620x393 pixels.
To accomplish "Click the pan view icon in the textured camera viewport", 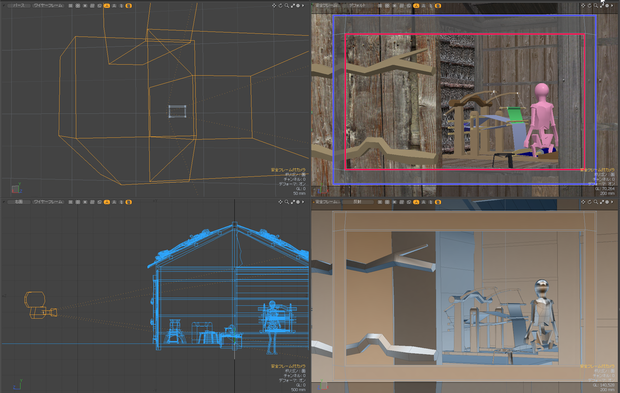I will [x=583, y=6].
